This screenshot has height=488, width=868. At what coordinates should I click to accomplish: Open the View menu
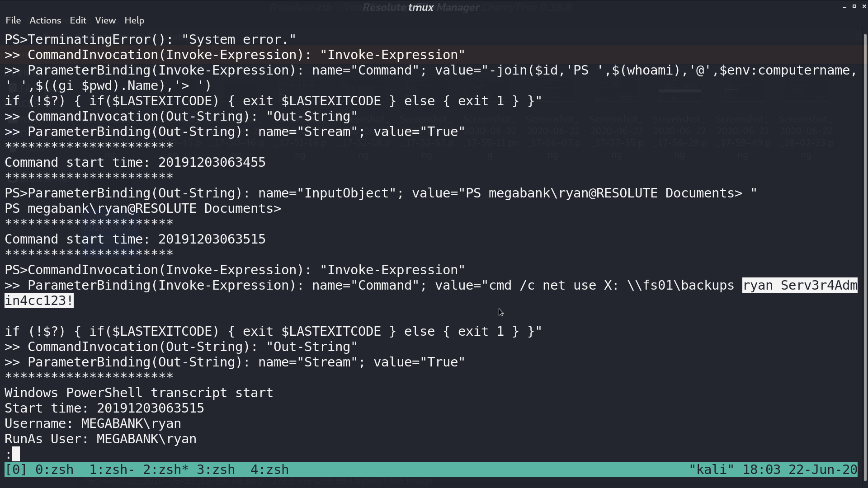(x=105, y=20)
